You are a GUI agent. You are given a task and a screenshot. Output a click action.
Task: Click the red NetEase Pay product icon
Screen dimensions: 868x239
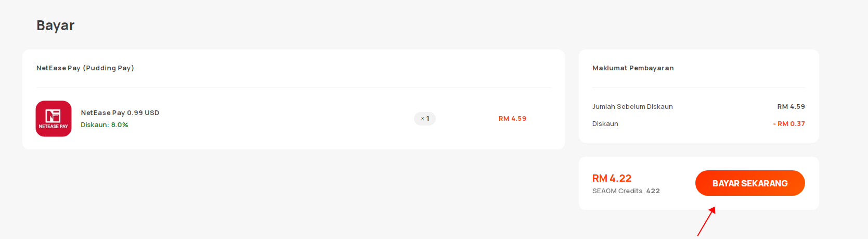point(54,119)
